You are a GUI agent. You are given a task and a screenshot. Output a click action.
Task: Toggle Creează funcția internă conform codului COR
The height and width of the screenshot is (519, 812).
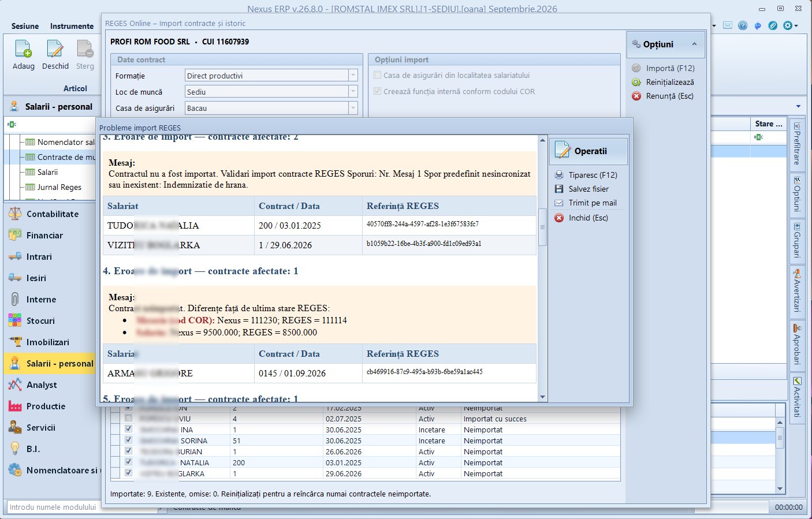point(378,91)
